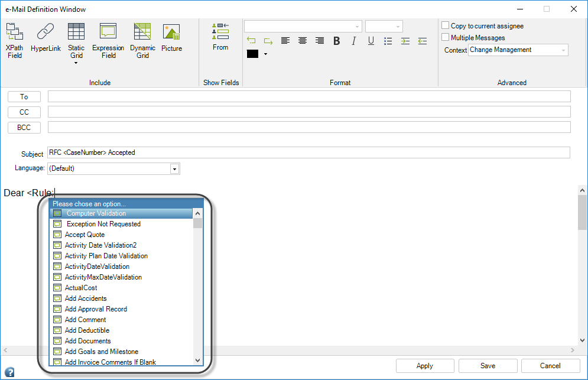588x380 pixels.
Task: Click the Apply button
Action: pyautogui.click(x=425, y=366)
